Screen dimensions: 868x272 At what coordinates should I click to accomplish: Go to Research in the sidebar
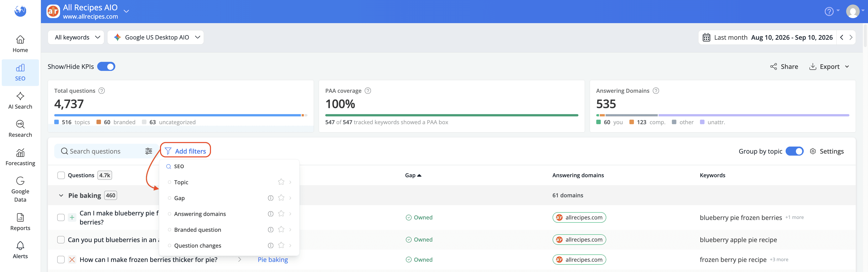[x=20, y=129]
